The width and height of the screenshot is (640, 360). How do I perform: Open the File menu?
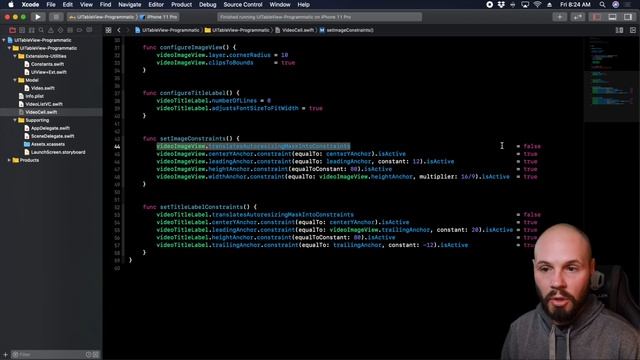coord(51,4)
